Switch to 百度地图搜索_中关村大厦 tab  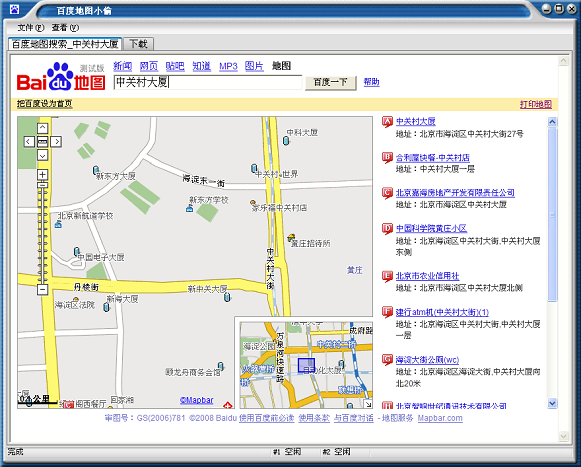click(65, 44)
